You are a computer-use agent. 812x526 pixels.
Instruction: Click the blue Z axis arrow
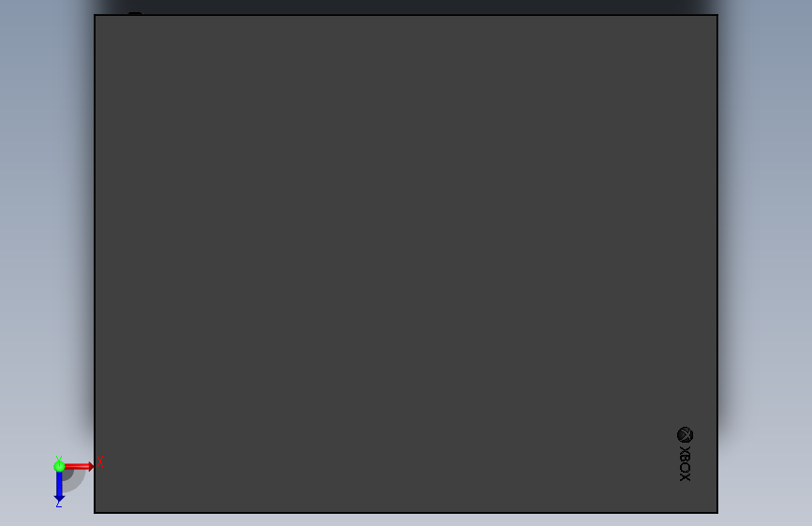(59, 488)
